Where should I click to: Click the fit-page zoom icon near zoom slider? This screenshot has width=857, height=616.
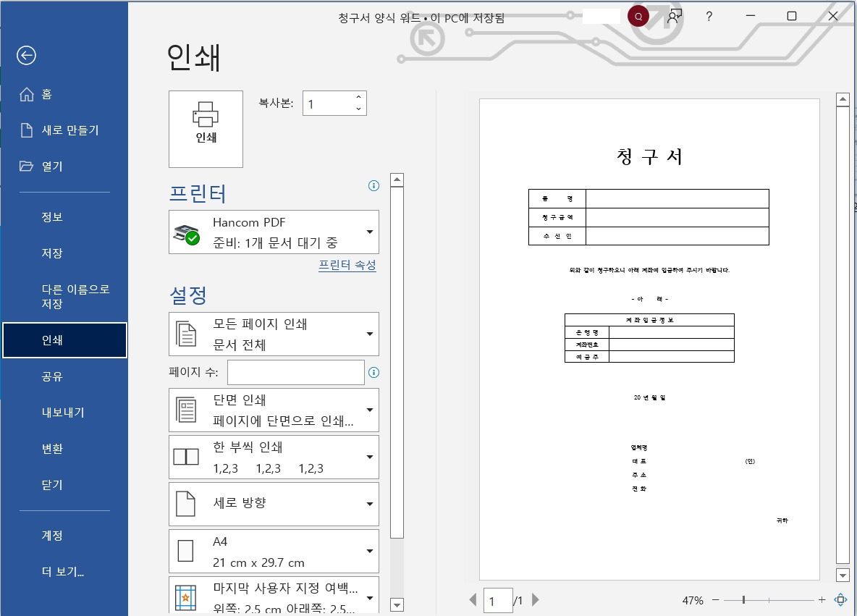840,600
